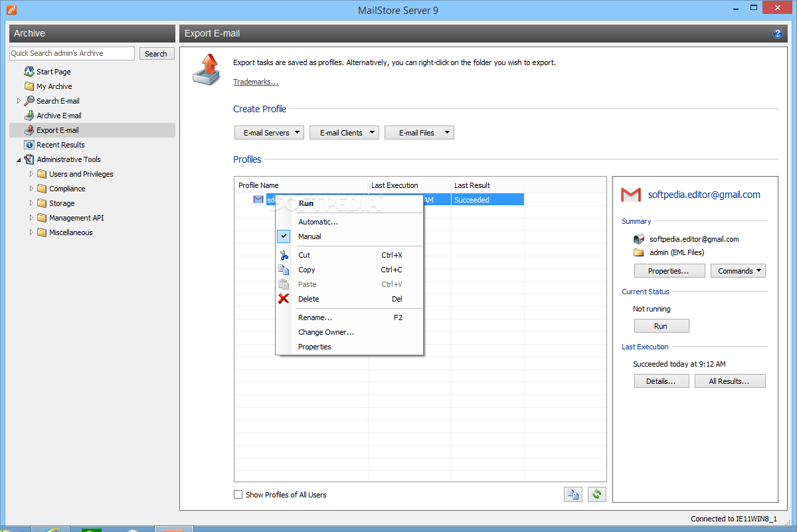Viewport: 797px width, 532px height.
Task: Click the Management API folder icon
Action: pyautogui.click(x=42, y=218)
